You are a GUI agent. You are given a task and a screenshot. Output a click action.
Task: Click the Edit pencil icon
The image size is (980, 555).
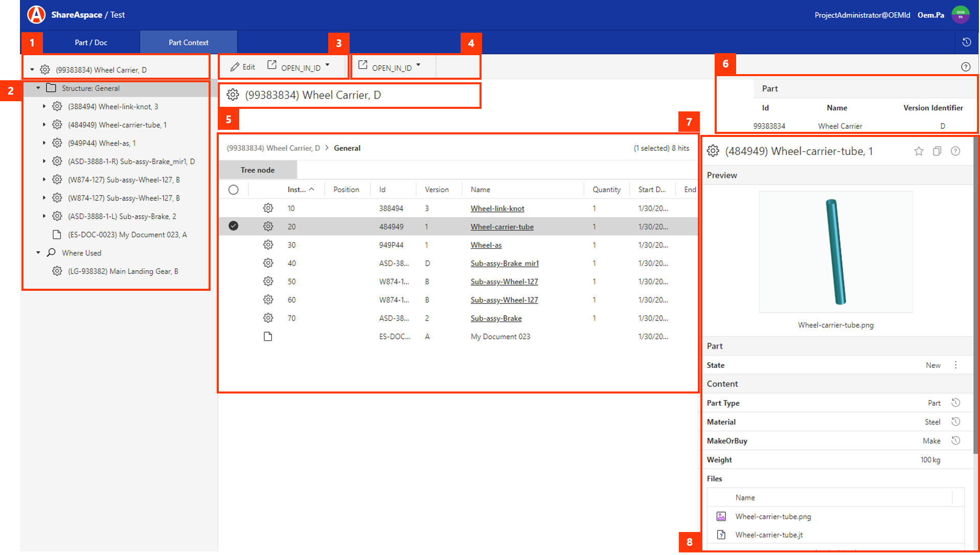tap(235, 66)
